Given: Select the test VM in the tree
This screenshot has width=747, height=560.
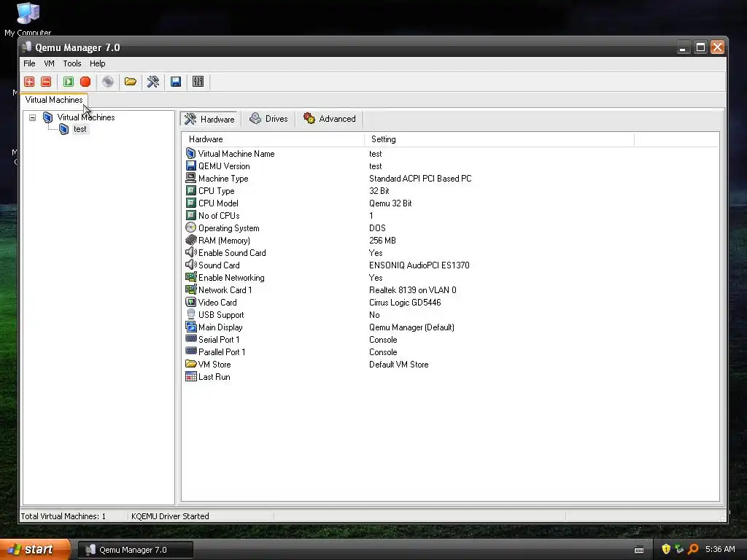Looking at the screenshot, I should click(x=80, y=130).
